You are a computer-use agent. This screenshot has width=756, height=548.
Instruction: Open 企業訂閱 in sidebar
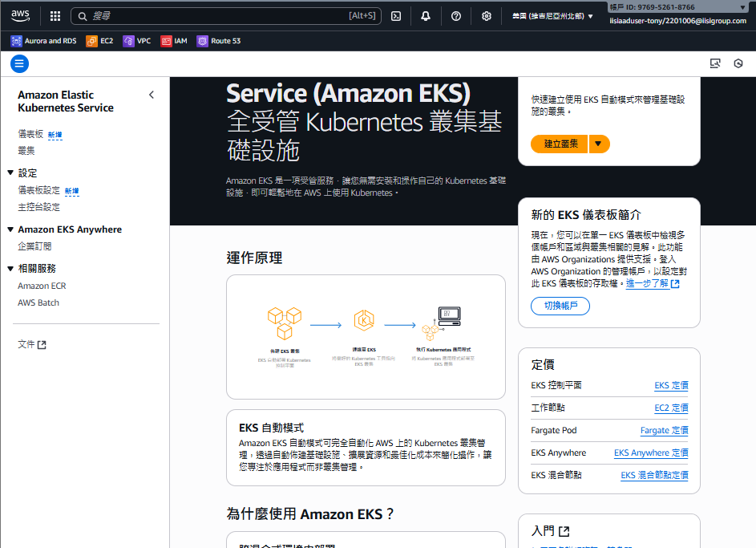tap(34, 246)
